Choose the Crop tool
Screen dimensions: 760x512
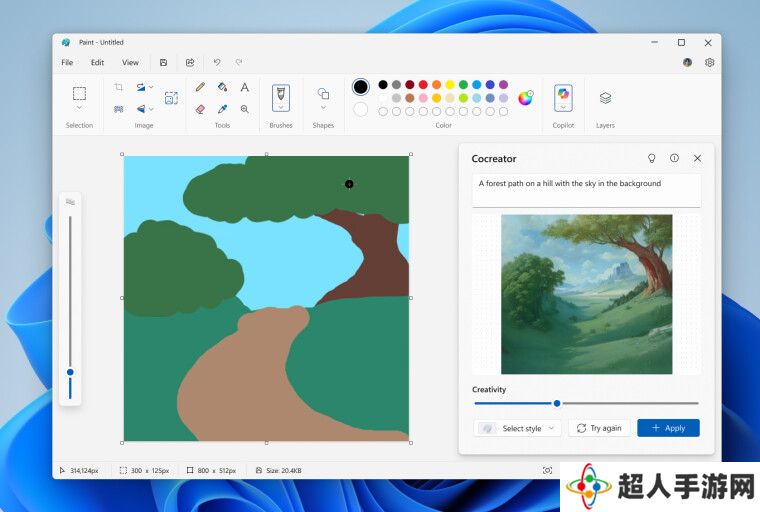click(x=119, y=87)
